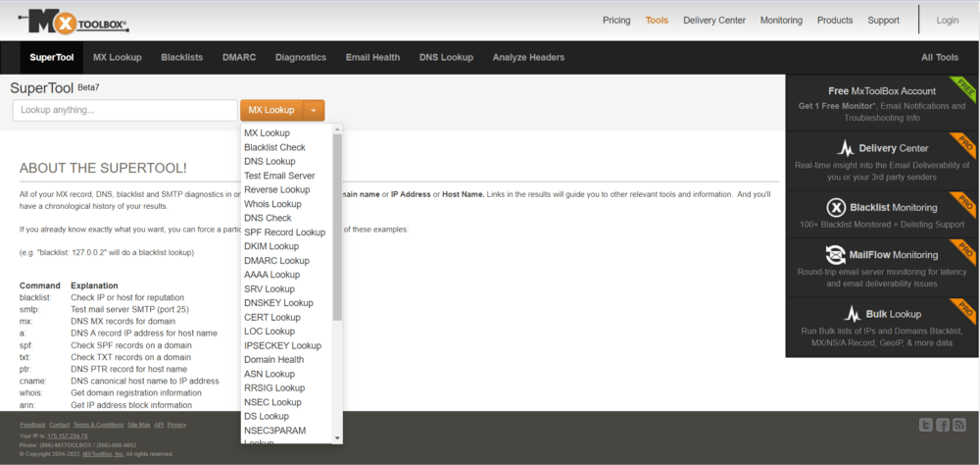This screenshot has width=980, height=465.
Task: Choose Reverse Lookup in the dropdown
Action: [277, 189]
